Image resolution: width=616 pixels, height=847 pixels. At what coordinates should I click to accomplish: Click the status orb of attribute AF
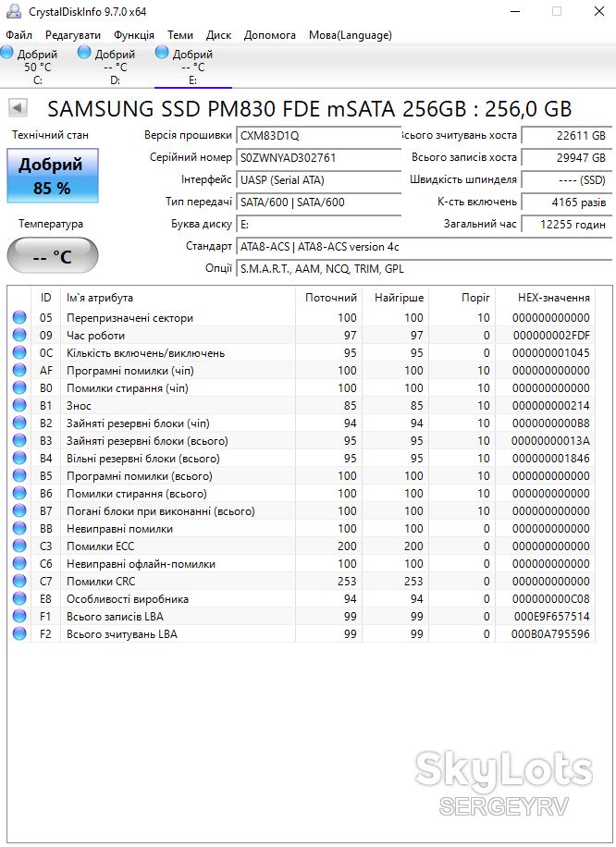click(x=19, y=370)
